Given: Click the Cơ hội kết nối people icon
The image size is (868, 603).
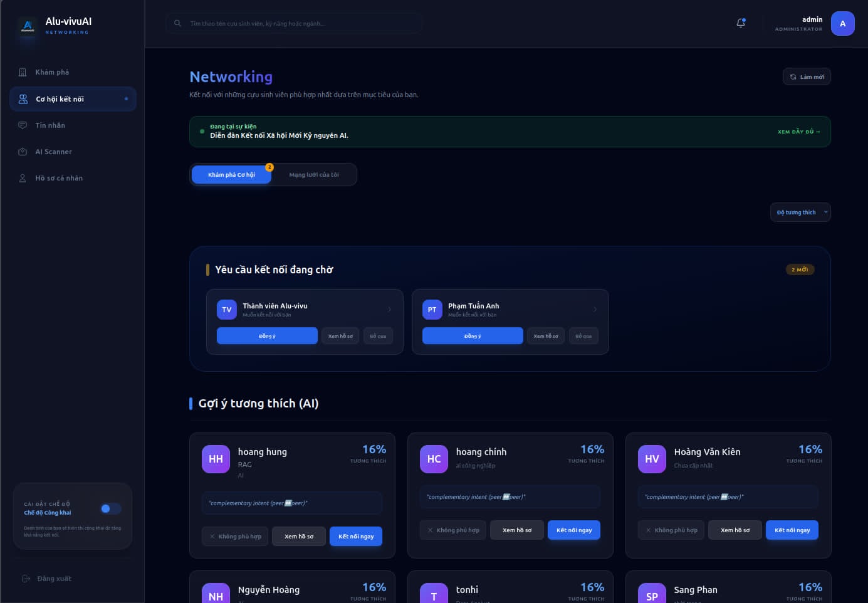Looking at the screenshot, I should 23,99.
